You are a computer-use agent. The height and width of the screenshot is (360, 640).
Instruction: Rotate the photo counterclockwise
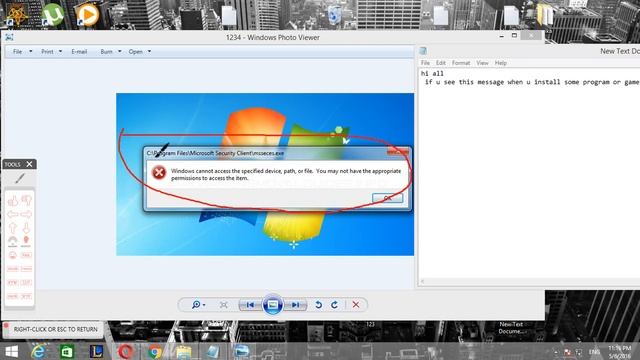pyautogui.click(x=319, y=304)
